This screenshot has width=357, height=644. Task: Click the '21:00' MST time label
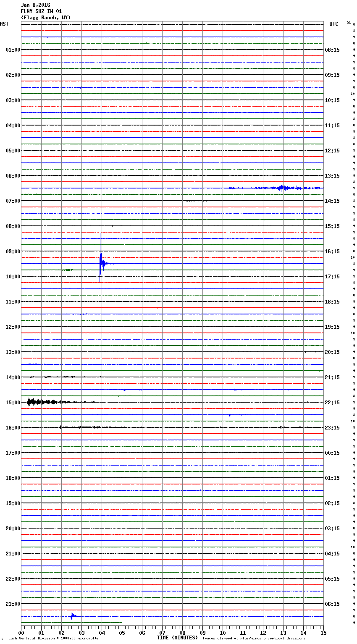(x=13, y=554)
